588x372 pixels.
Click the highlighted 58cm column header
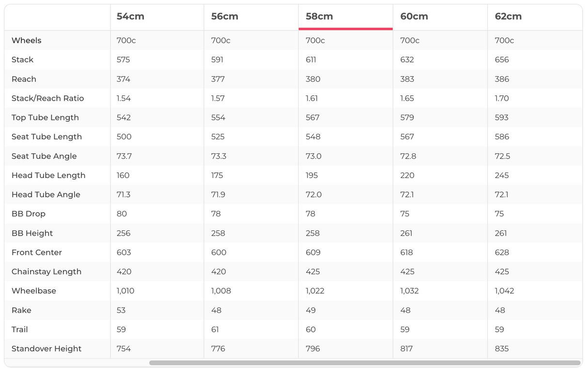319,16
